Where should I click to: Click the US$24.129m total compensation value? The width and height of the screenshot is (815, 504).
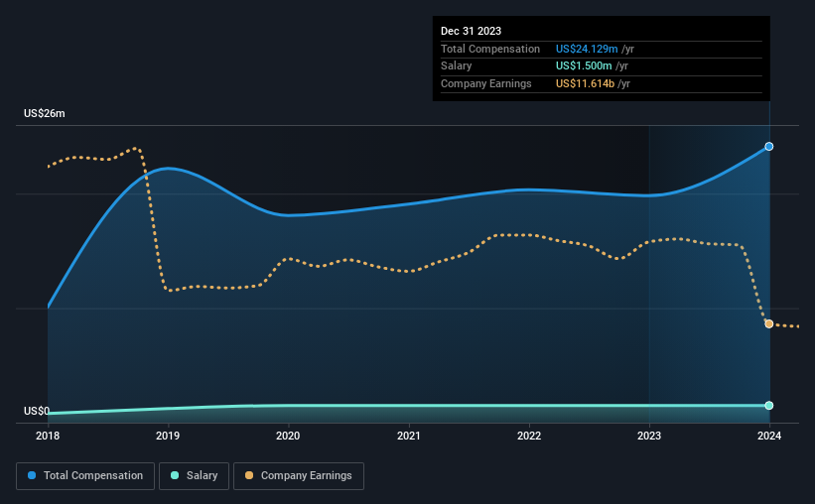[x=587, y=49]
